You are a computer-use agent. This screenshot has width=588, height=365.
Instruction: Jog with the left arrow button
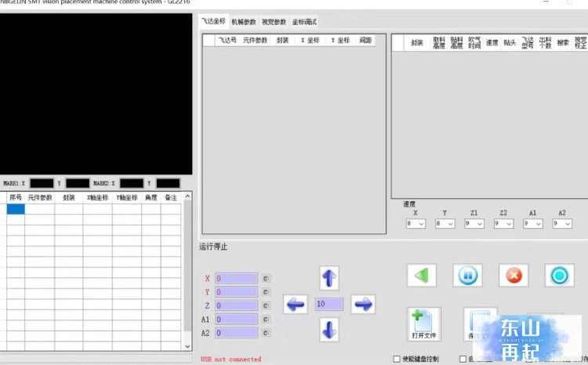(x=296, y=304)
